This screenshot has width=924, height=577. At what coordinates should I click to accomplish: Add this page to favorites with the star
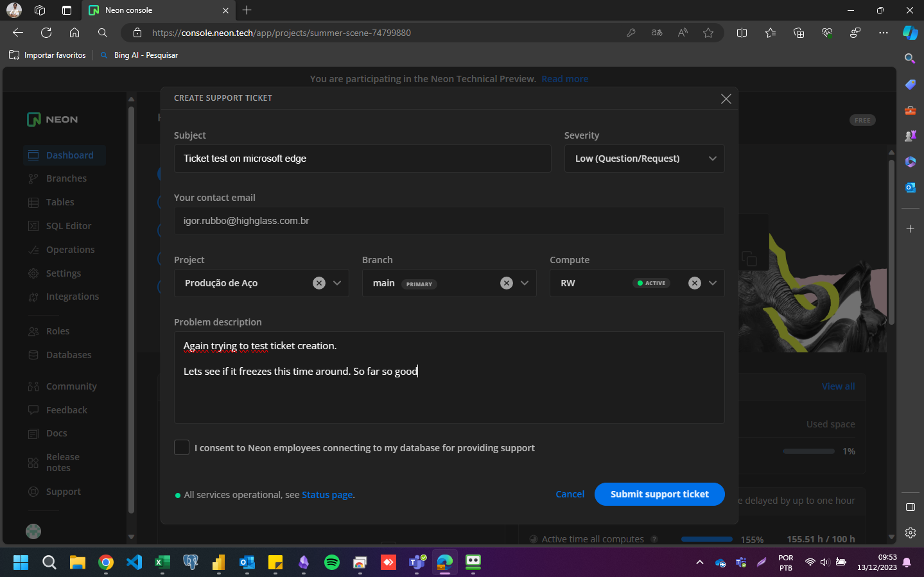[x=708, y=33]
